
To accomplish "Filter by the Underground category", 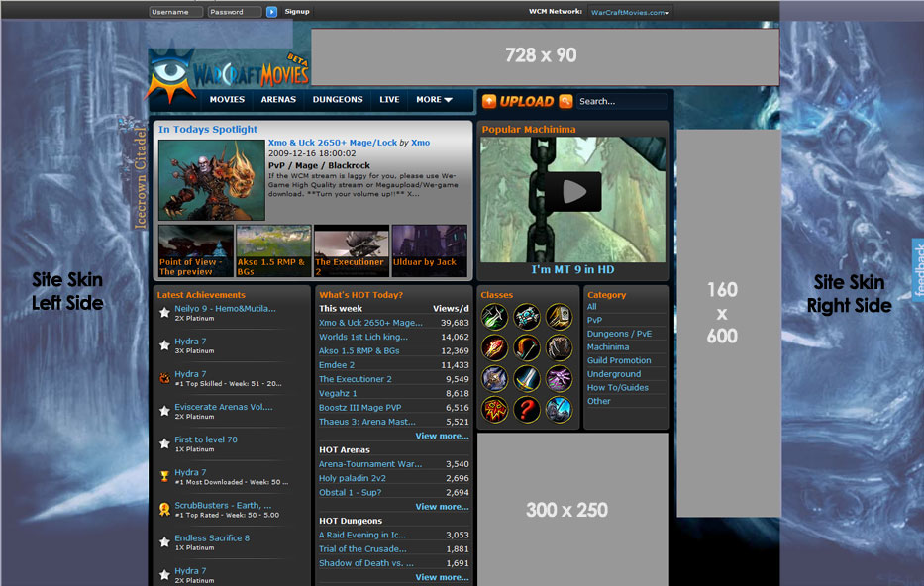I will click(614, 374).
